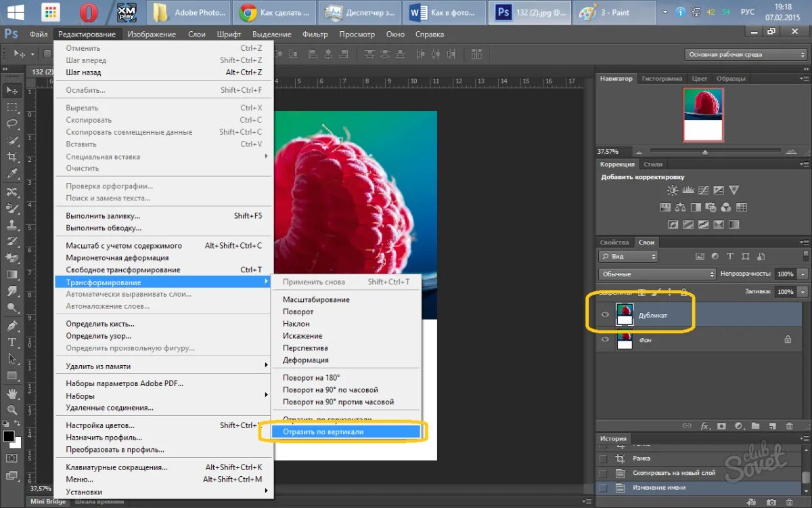
Task: Open the Фильтр menu
Action: 315,34
